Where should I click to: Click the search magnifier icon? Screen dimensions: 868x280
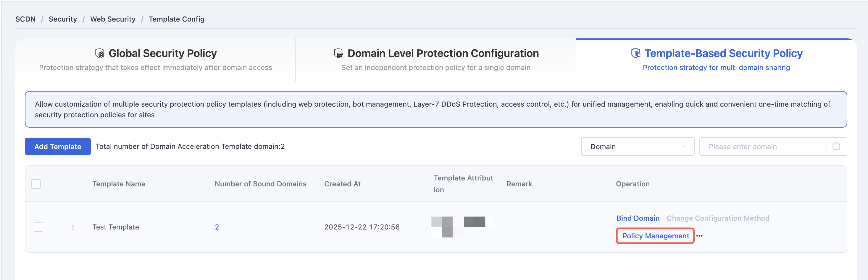pyautogui.click(x=836, y=146)
